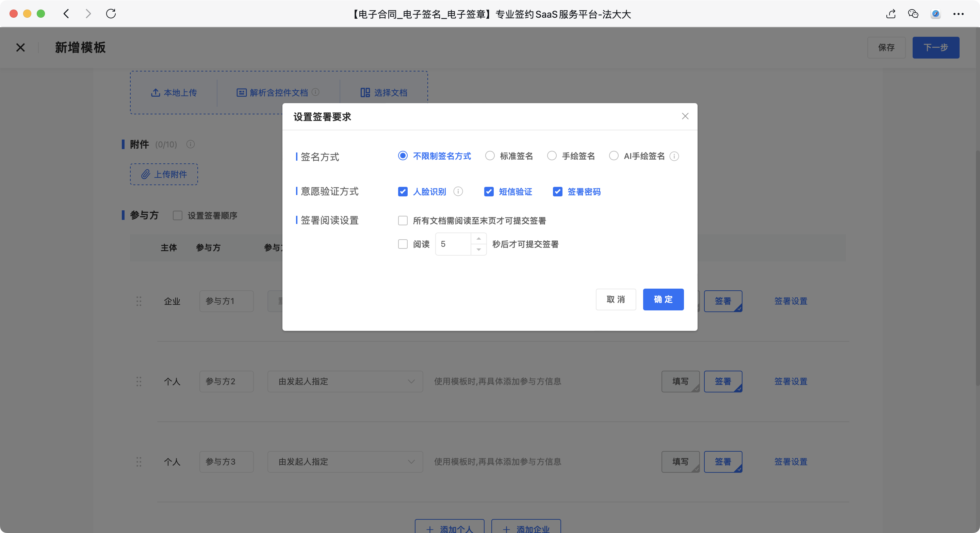Open WeChat chat icon in title bar
The height and width of the screenshot is (533, 980).
(x=913, y=14)
